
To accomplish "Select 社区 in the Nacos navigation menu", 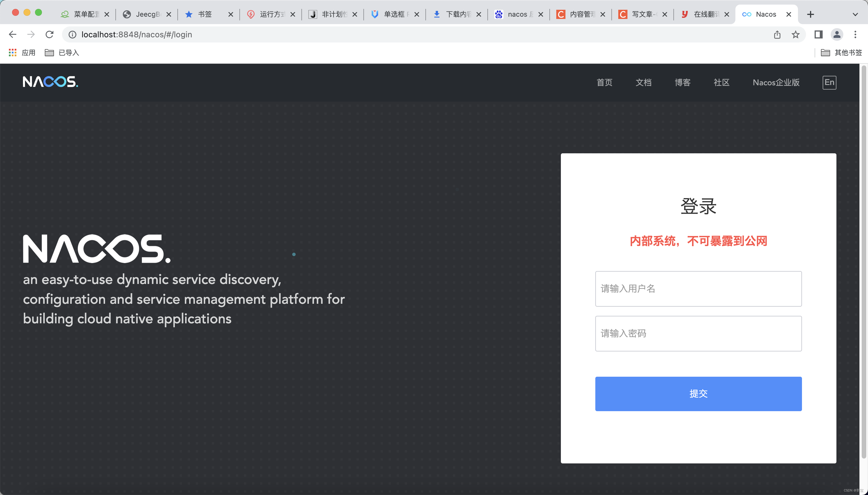I will 722,82.
